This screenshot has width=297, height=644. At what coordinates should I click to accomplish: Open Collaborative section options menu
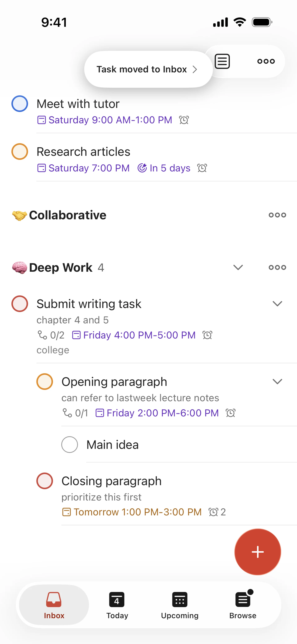coord(277,215)
